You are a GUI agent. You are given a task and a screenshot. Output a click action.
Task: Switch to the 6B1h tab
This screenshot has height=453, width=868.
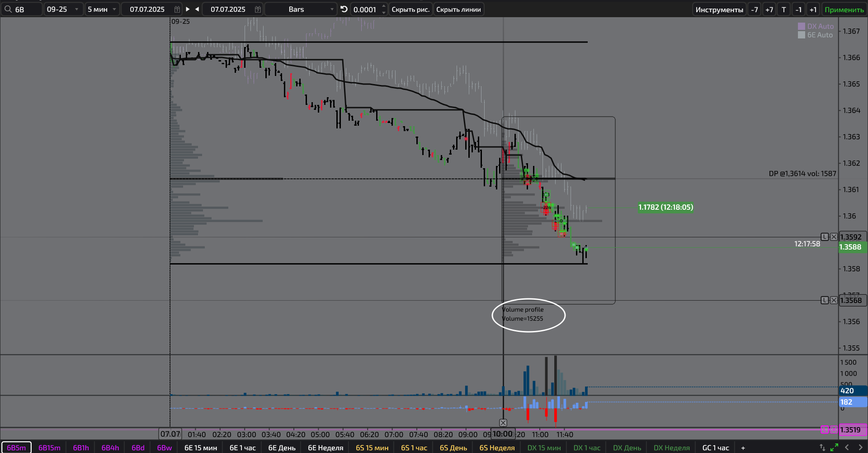[x=81, y=448]
